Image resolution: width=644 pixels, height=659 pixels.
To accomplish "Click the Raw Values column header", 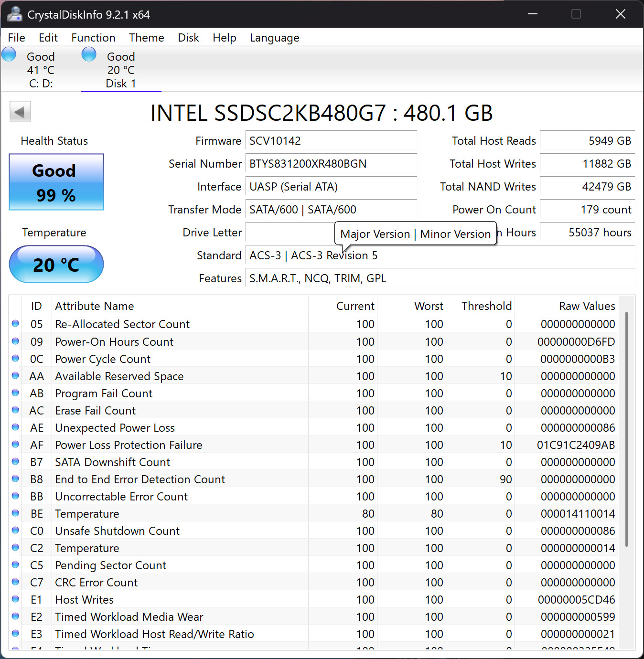I will (566, 306).
